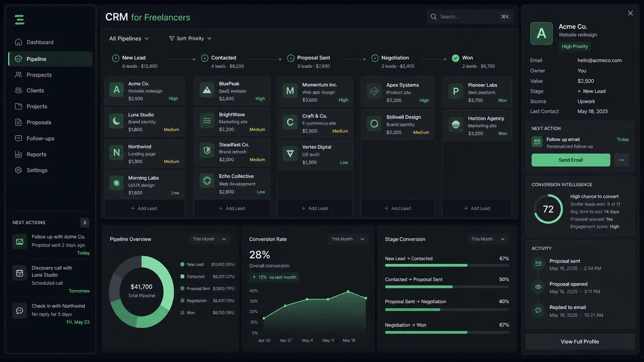
Task: Click the Vertex Digital triangle icon
Action: (290, 153)
